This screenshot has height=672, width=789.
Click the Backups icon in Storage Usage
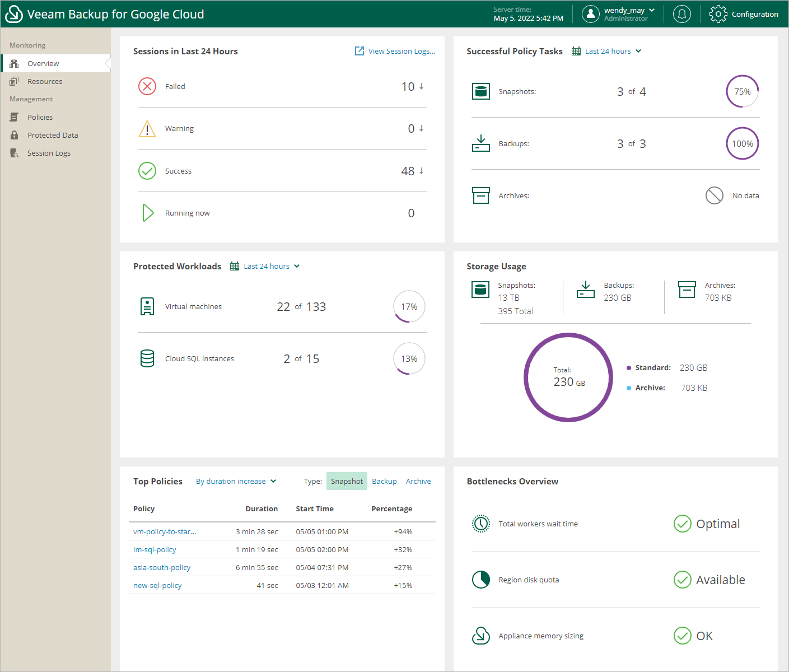pyautogui.click(x=586, y=290)
